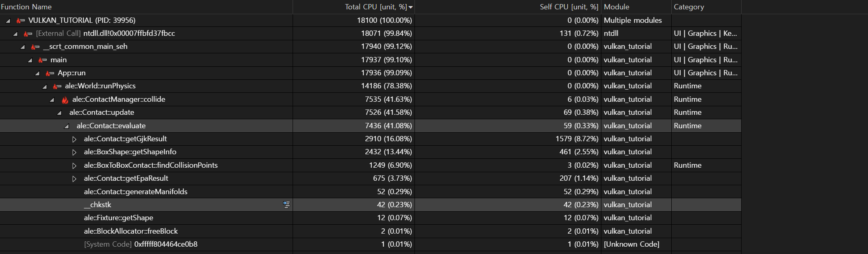Click the 69 (0.38%) self CPU value
The image size is (868, 254).
[581, 112]
